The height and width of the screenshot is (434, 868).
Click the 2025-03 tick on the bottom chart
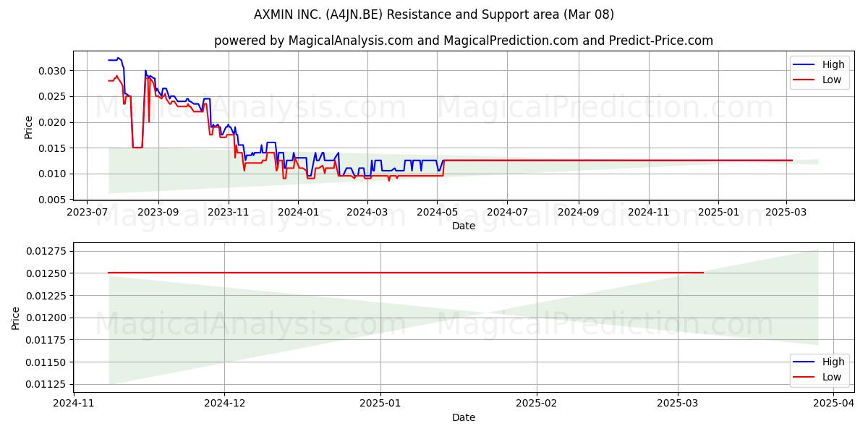678,404
